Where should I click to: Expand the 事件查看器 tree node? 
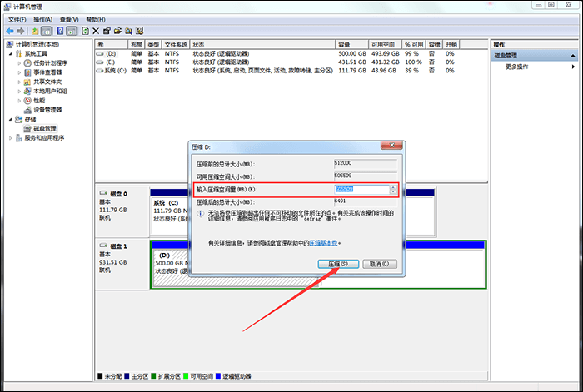20,73
